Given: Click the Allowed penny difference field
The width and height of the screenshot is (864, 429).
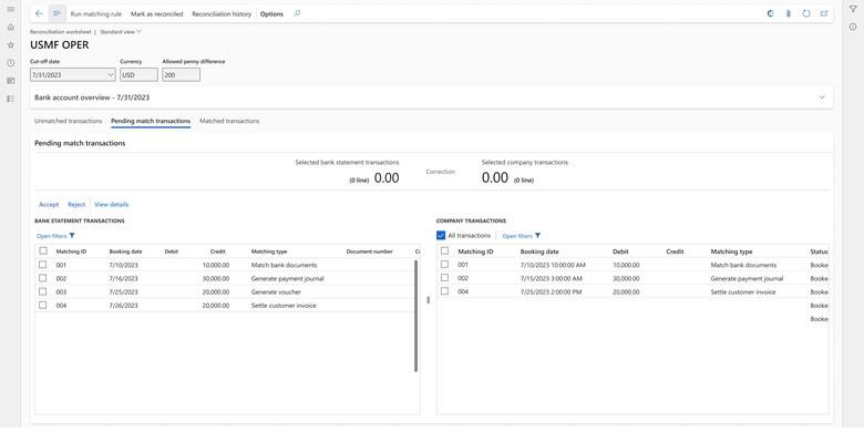Looking at the screenshot, I should [x=181, y=74].
